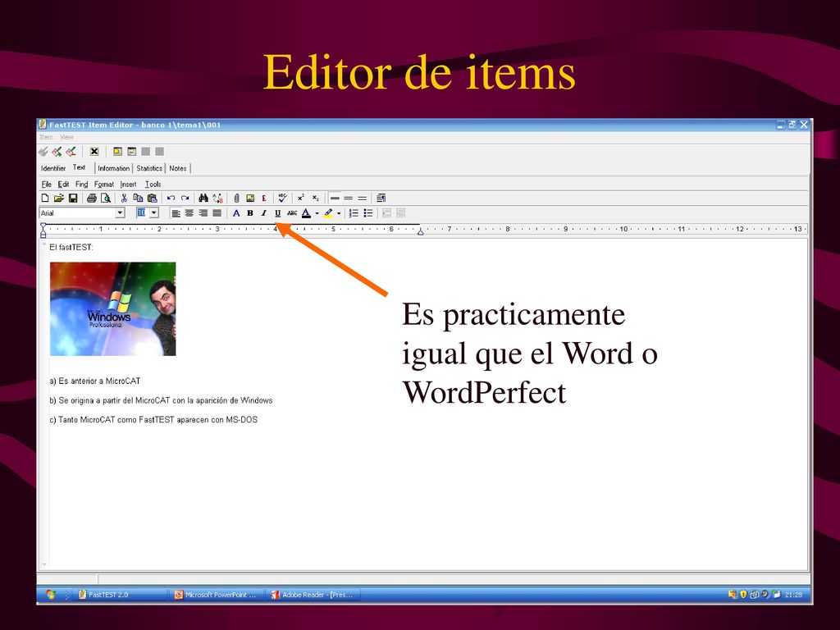Center align the text
This screenshot has height=630, width=840.
tap(189, 213)
